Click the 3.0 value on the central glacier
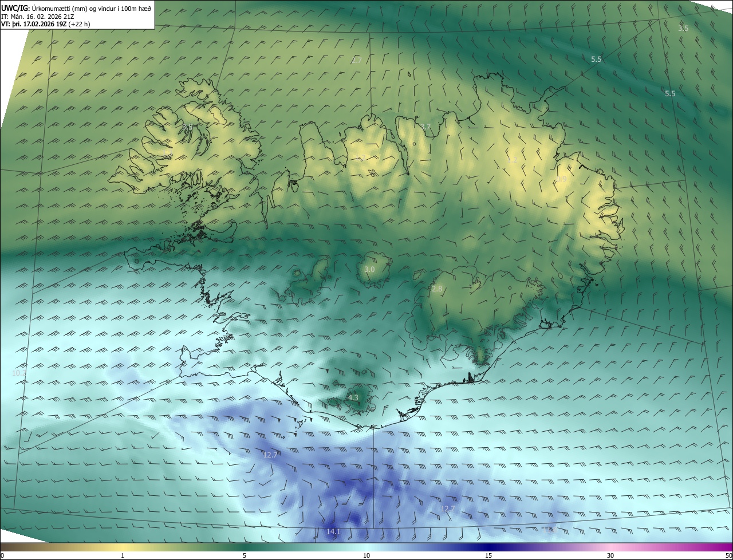 (x=369, y=269)
